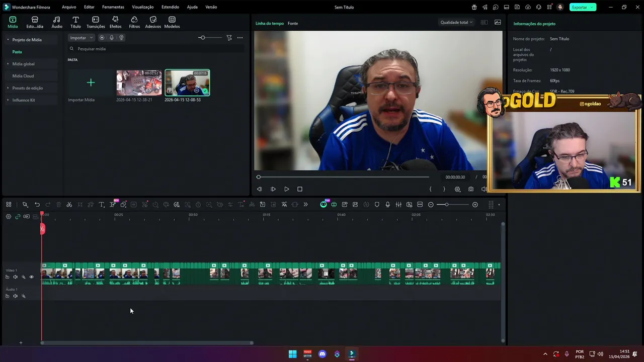Set mark-in point brace icon

(430, 189)
